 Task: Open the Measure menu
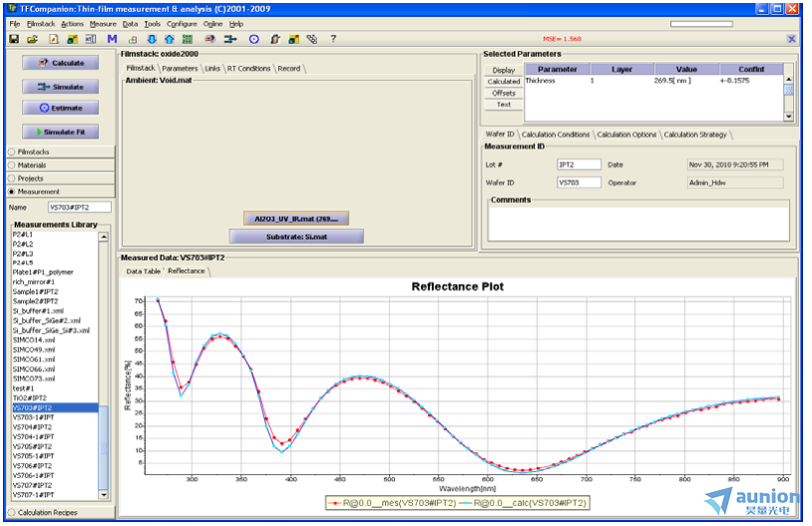(103, 24)
